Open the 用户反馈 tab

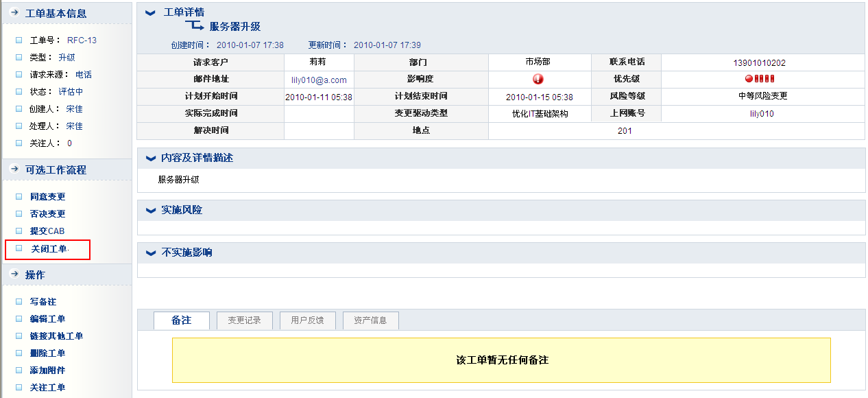point(307,320)
